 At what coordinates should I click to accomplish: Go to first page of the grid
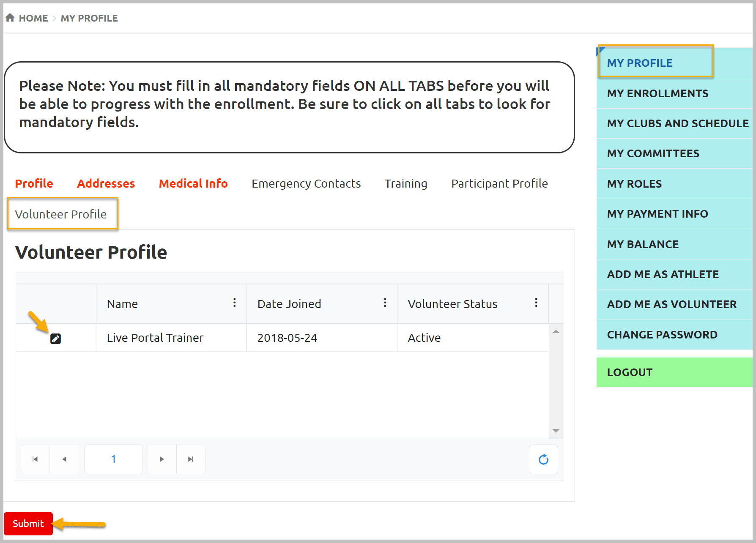coord(35,459)
